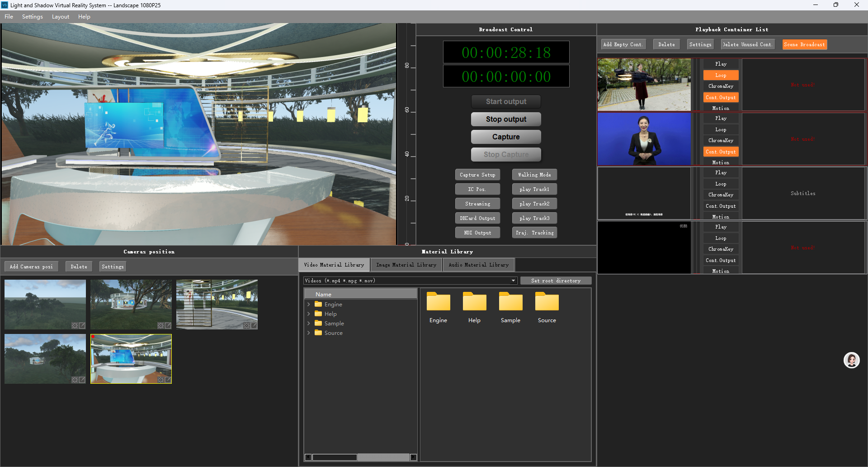
Task: Click Add Empty Cont. button
Action: pos(623,44)
